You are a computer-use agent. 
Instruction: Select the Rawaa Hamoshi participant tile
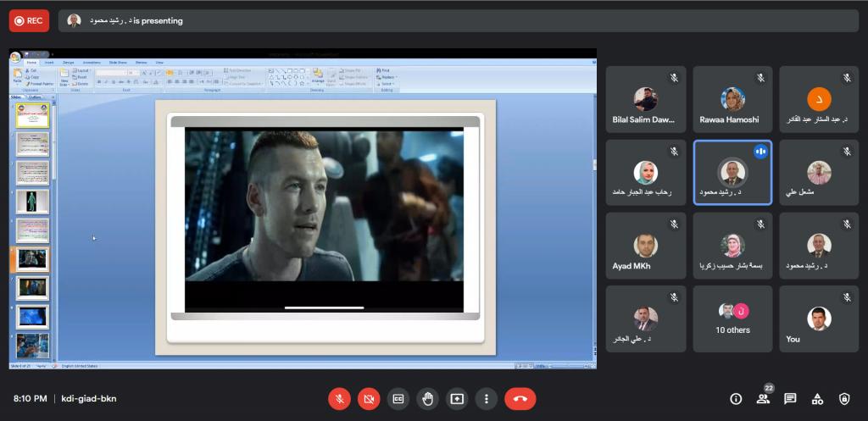click(x=732, y=100)
